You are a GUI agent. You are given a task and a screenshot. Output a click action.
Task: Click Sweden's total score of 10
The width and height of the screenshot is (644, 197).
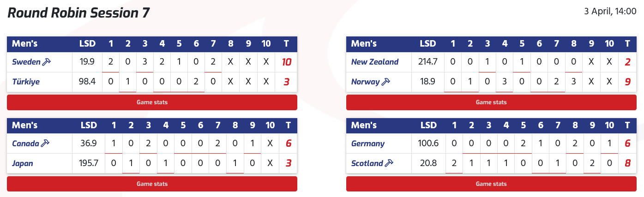(x=286, y=62)
